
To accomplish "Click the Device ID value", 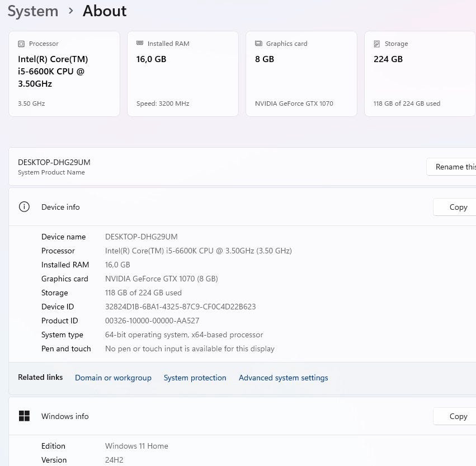I will 180,307.
